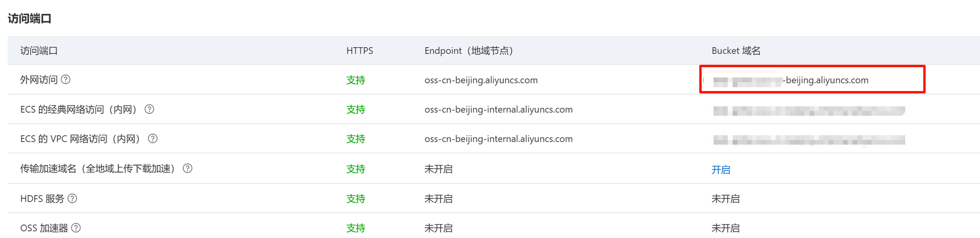The height and width of the screenshot is (238, 980).
Task: Select the oss-cn-beijing.aliyuncs.com endpoint text
Action: point(481,80)
